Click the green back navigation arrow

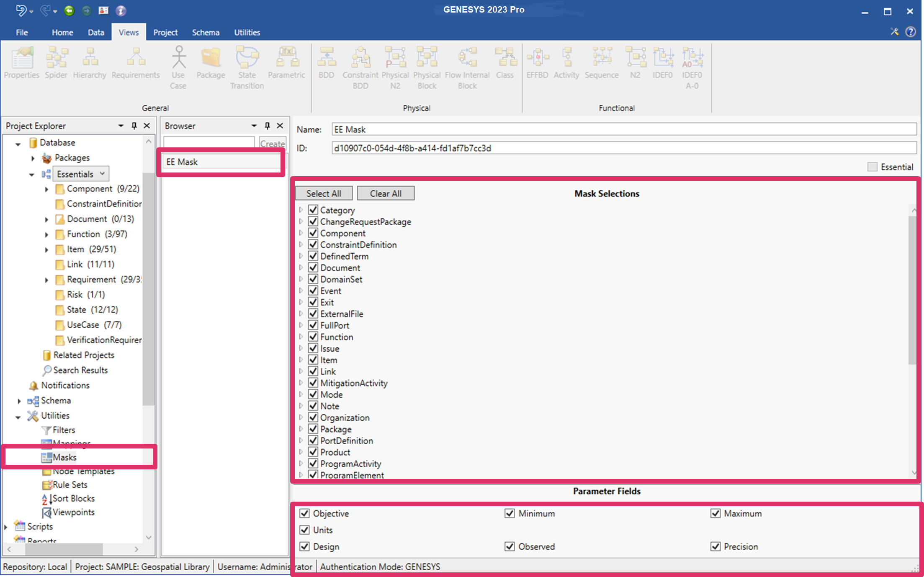(69, 10)
